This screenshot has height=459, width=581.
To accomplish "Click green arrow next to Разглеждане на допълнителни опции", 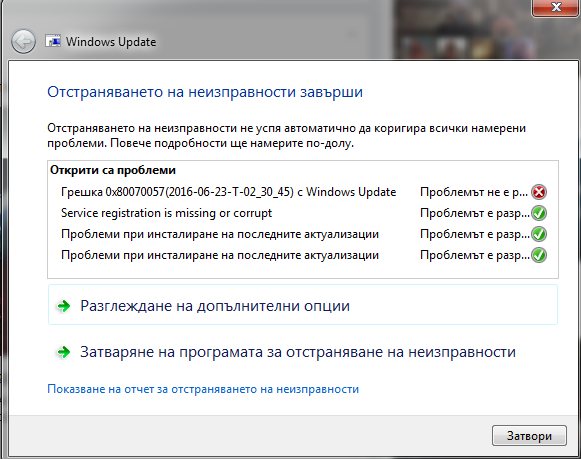I will 64,306.
